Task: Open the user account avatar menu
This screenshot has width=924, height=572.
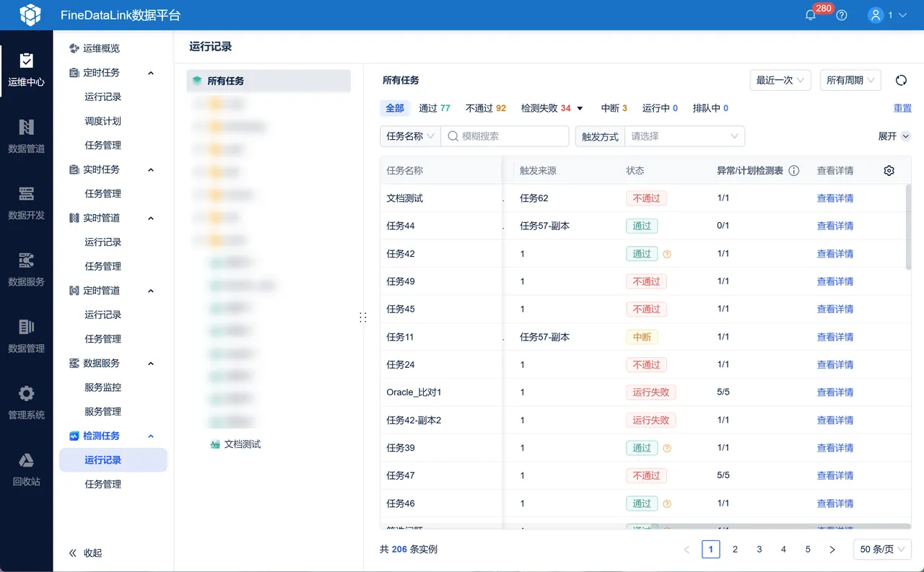Action: point(876,15)
